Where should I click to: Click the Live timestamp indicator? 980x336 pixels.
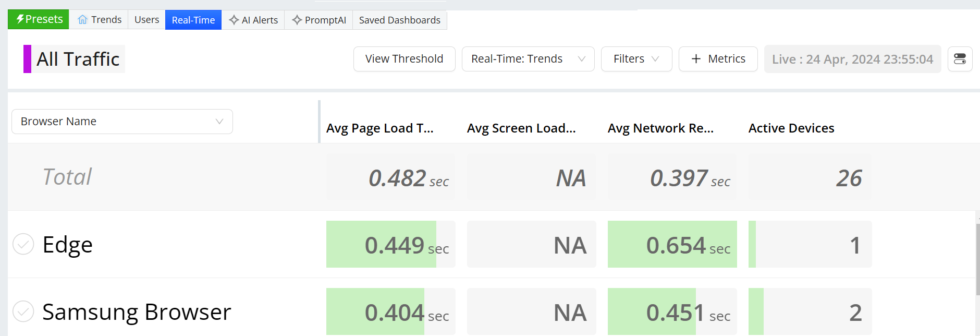click(852, 59)
